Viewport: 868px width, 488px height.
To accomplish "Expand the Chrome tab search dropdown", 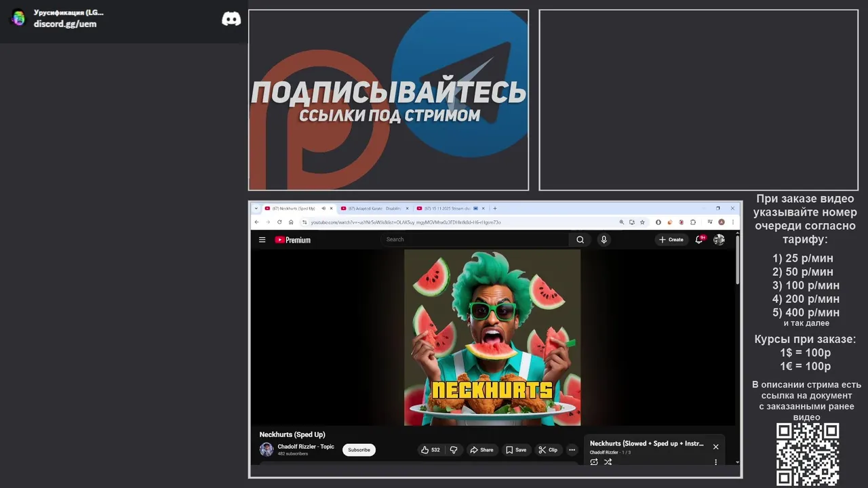I will [x=256, y=208].
